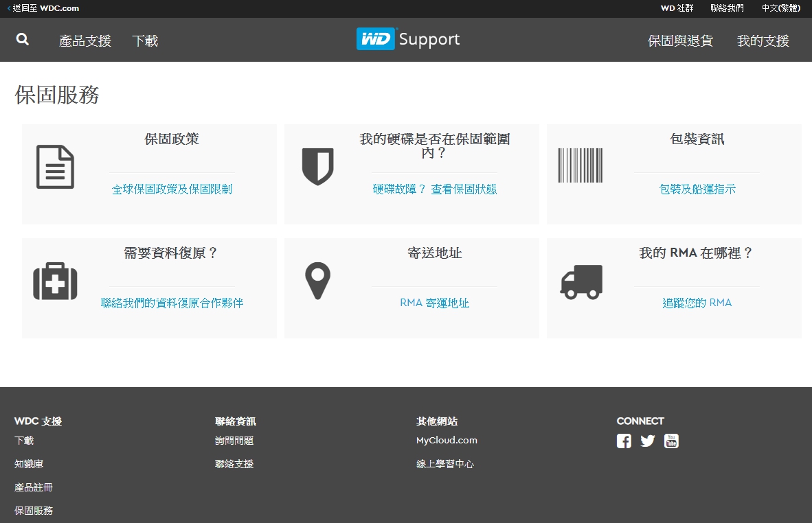The width and height of the screenshot is (812, 523).
Task: Open 包裝及船運指示 link
Action: pos(697,189)
